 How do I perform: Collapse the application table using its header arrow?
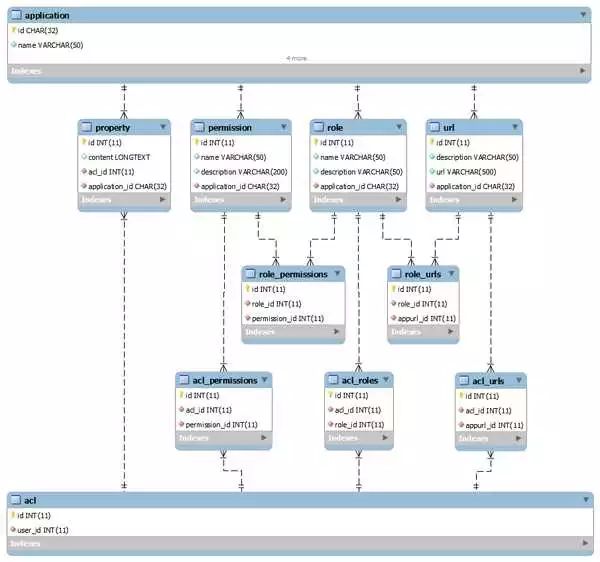583,15
